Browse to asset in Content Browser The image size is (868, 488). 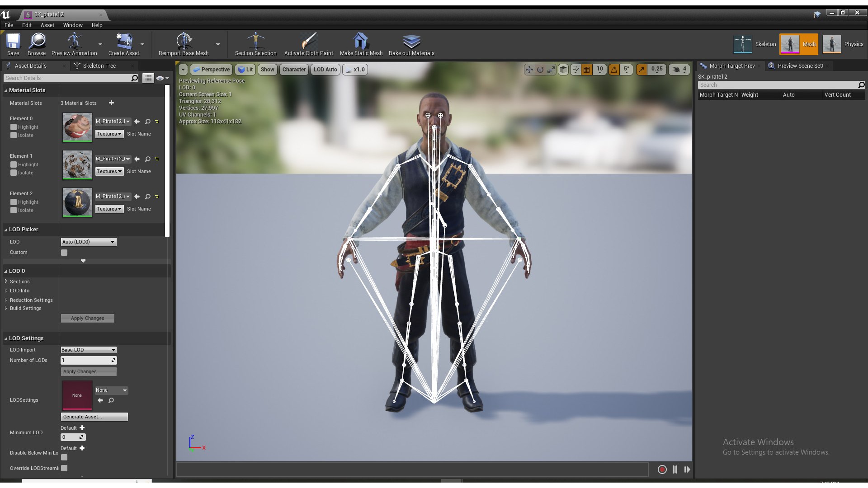coord(37,44)
